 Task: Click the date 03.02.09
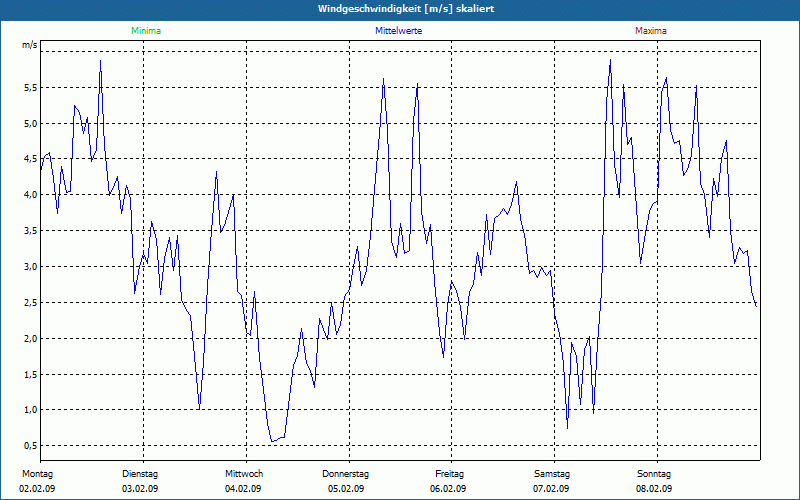coord(140,489)
